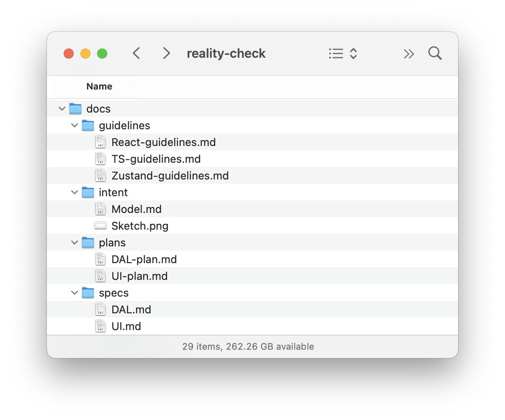Open the view grouping dropdown next to list icon
Viewport: 505px width, 420px height.
coord(353,53)
